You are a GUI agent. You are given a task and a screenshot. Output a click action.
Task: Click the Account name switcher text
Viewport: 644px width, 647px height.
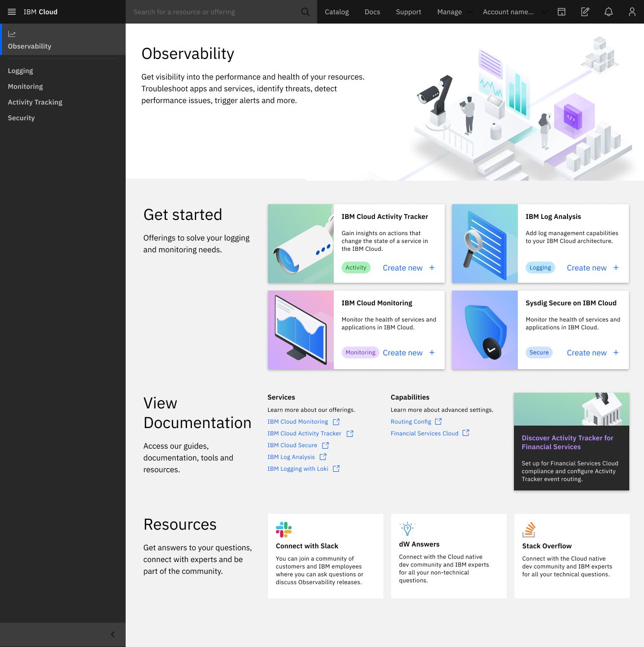pyautogui.click(x=508, y=12)
